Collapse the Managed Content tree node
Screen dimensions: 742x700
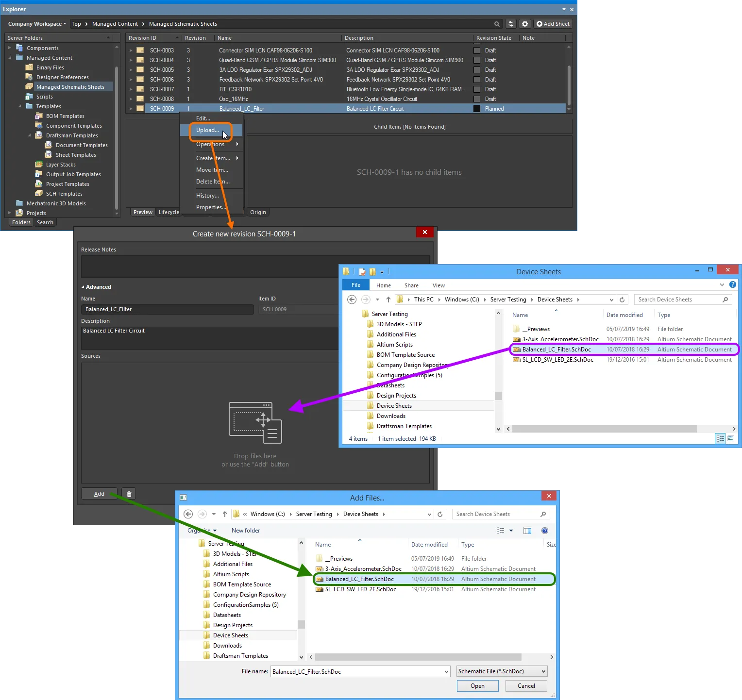click(10, 58)
